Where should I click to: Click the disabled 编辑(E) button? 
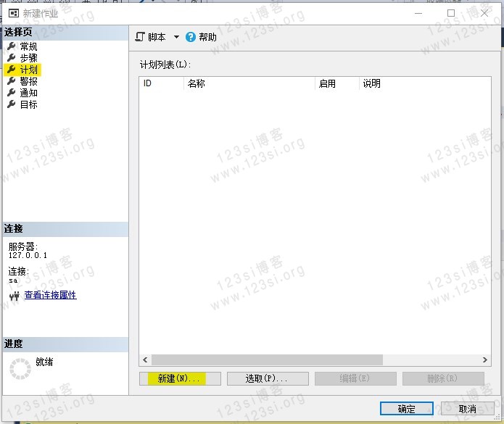click(x=355, y=378)
